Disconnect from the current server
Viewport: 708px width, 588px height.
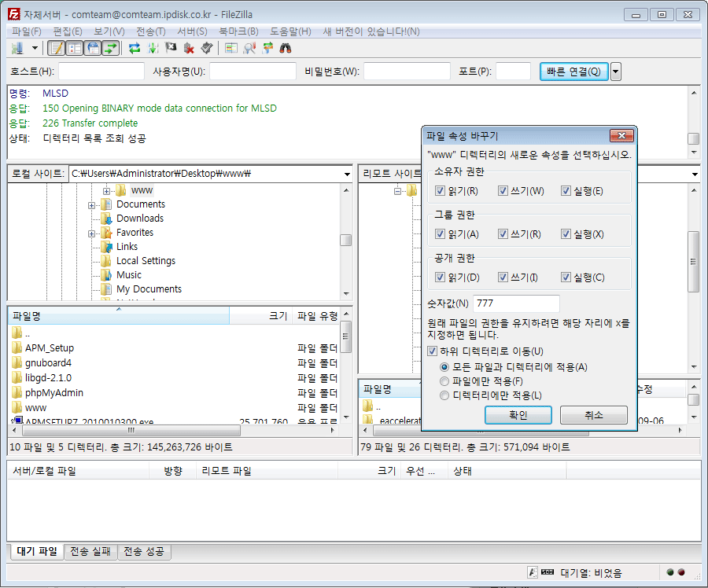[189, 48]
